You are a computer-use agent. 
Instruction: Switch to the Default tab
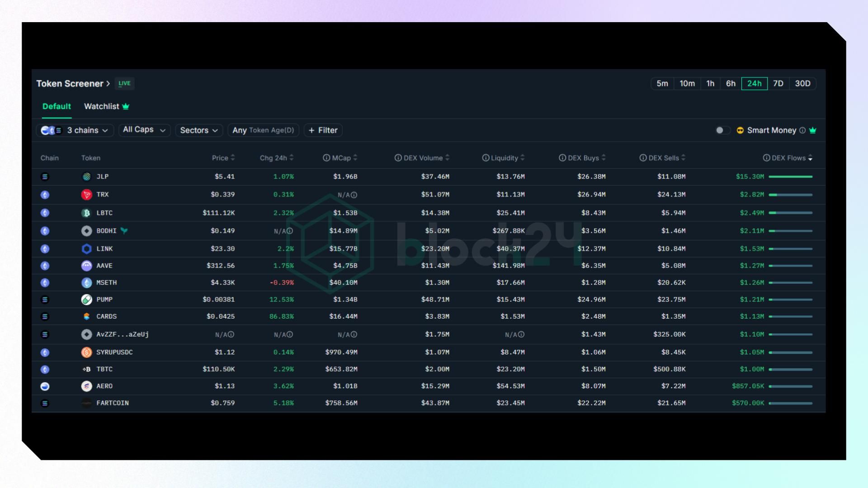click(57, 107)
